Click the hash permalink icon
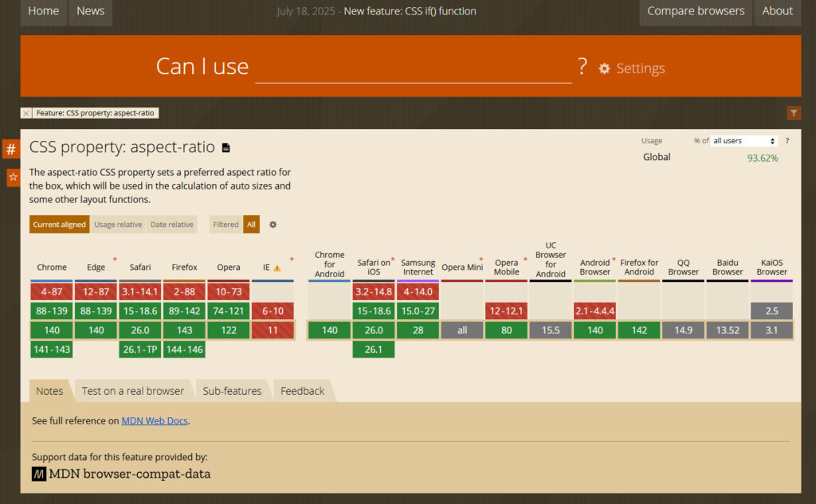The width and height of the screenshot is (816, 504). (11, 149)
